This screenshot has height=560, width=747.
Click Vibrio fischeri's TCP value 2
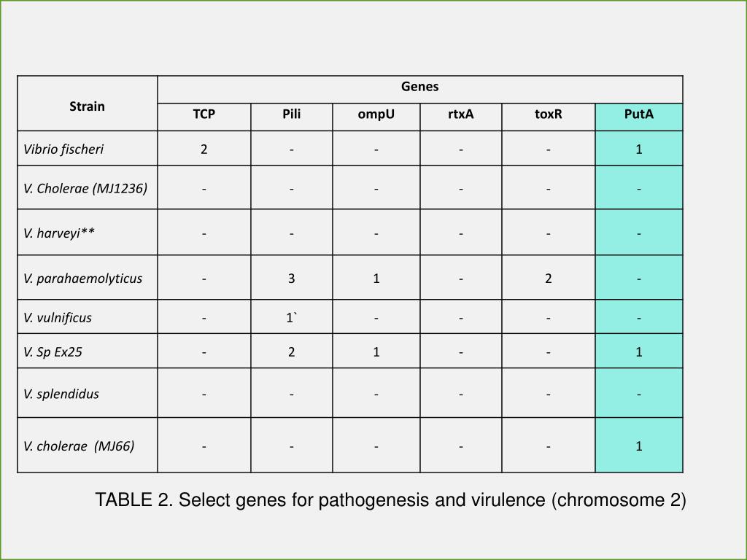pyautogui.click(x=204, y=149)
